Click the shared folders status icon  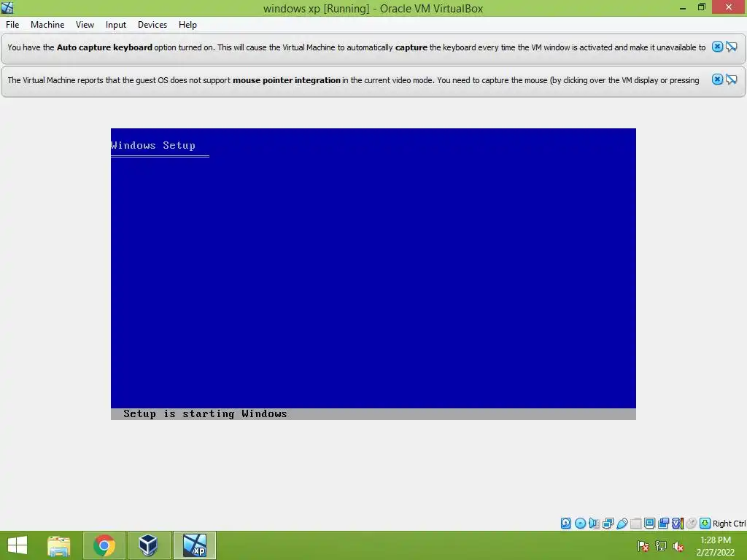click(636, 524)
